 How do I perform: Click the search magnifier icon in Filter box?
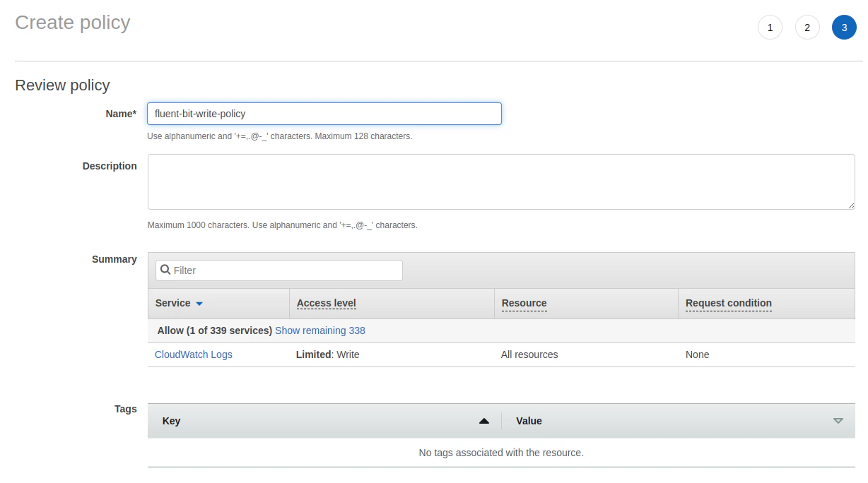tap(165, 270)
